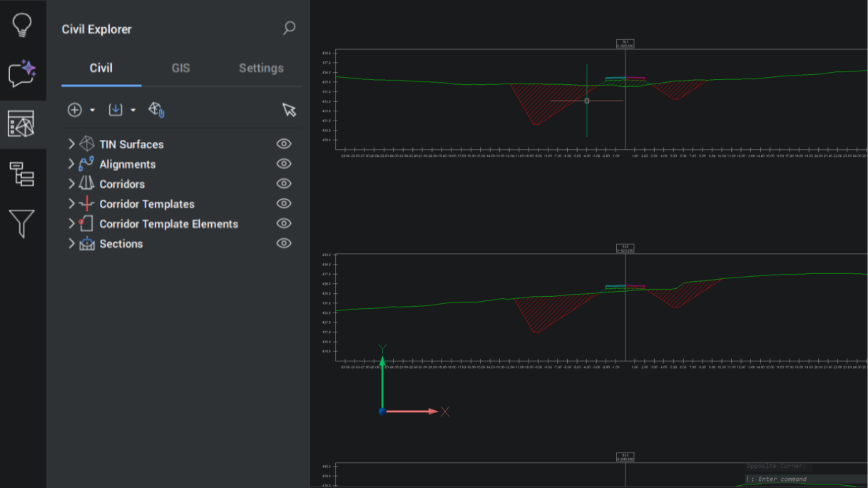Toggle the Corridors eye icon
The image size is (868, 488).
[x=284, y=184]
